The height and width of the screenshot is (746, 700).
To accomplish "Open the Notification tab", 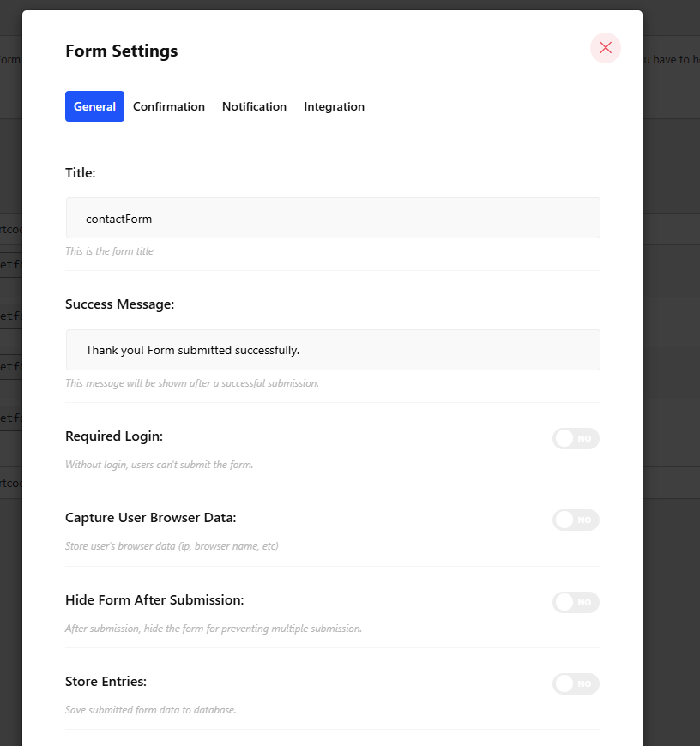I will click(254, 106).
